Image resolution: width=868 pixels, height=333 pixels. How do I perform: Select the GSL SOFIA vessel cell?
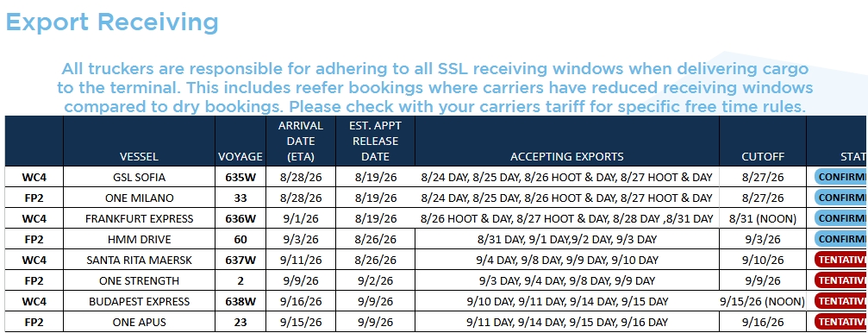[139, 178]
